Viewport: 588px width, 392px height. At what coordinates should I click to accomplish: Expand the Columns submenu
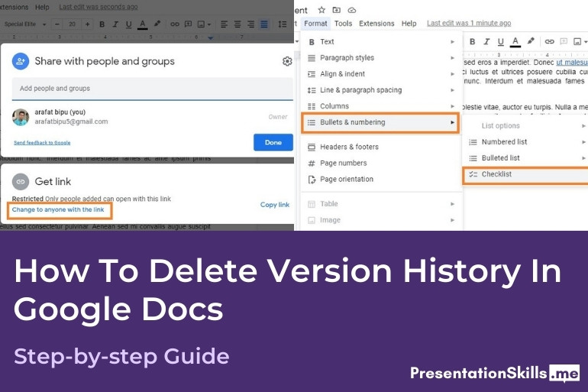point(382,106)
